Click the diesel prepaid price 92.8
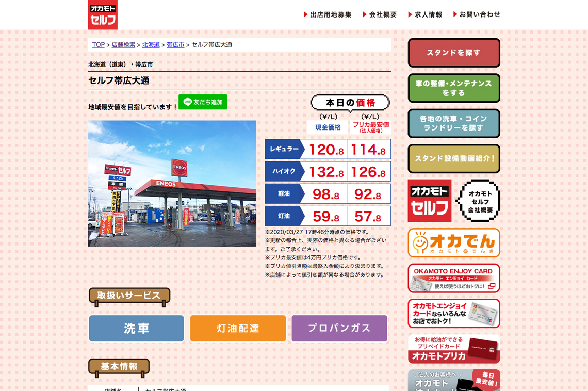 [x=368, y=194]
